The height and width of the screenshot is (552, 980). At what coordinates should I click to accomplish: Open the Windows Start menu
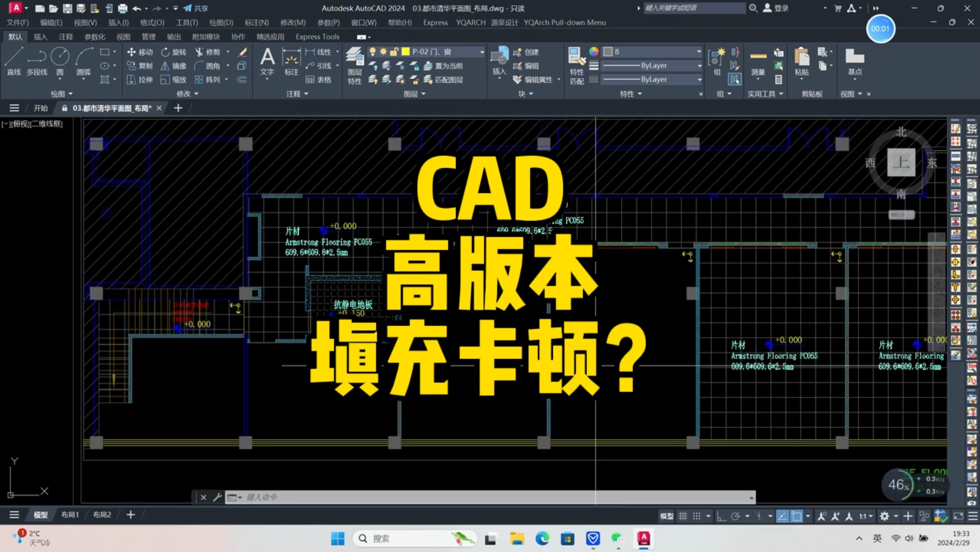338,538
